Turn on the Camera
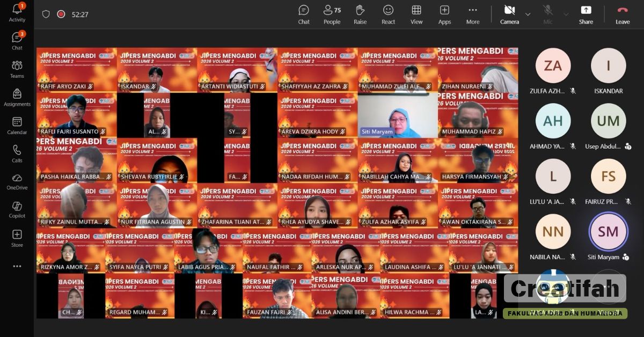644x337 pixels. point(509,14)
